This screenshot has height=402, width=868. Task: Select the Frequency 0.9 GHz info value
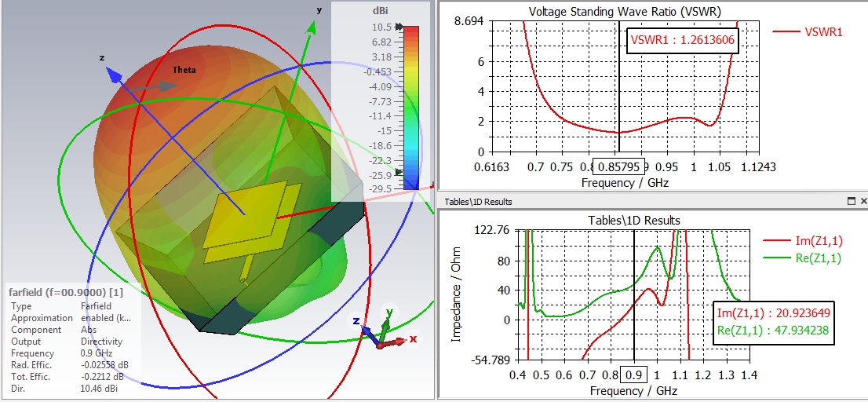(x=97, y=353)
